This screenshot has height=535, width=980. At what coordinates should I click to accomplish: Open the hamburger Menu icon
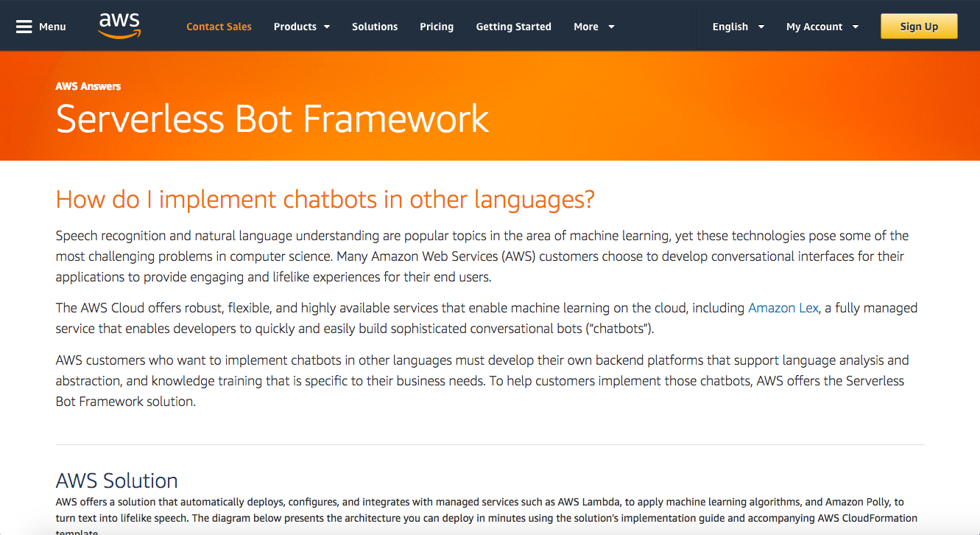click(24, 27)
